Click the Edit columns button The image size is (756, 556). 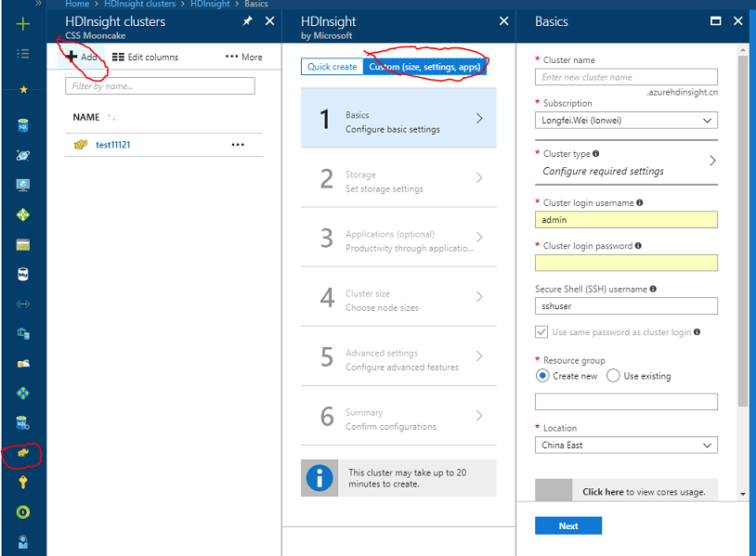(x=145, y=57)
